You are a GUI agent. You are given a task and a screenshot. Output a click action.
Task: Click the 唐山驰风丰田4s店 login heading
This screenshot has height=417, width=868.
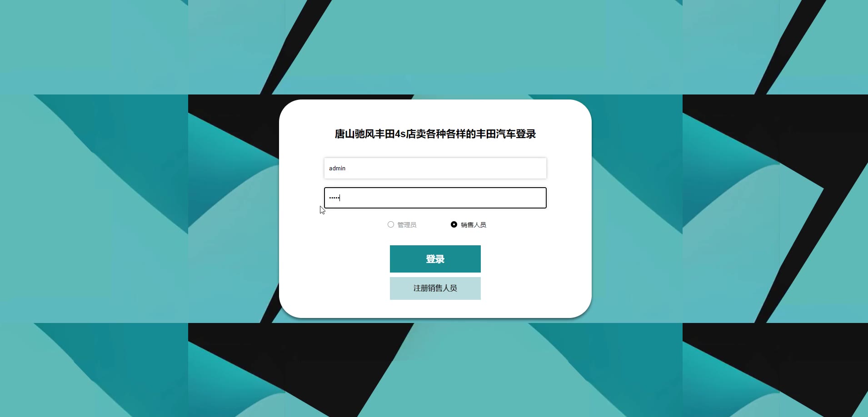pos(435,134)
